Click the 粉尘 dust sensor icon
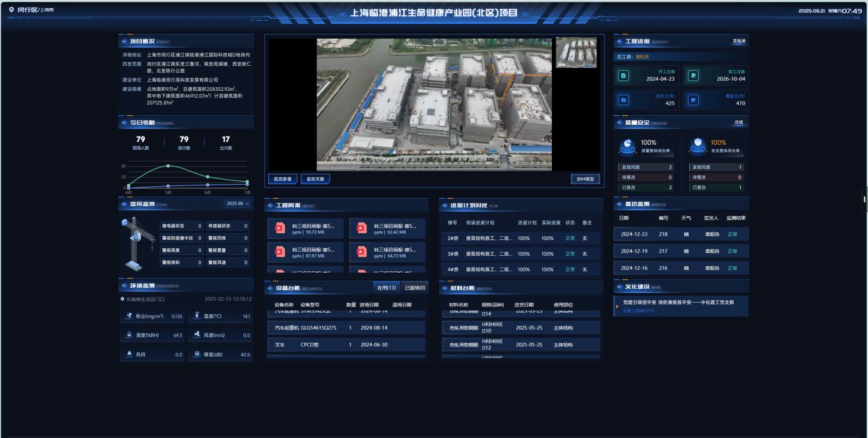The height and width of the screenshot is (438, 868). coord(129,316)
